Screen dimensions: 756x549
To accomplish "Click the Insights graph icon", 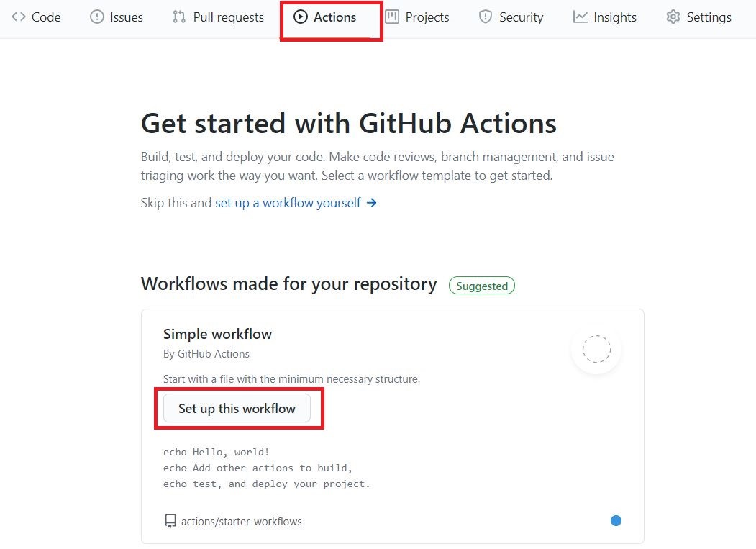I will (x=580, y=17).
